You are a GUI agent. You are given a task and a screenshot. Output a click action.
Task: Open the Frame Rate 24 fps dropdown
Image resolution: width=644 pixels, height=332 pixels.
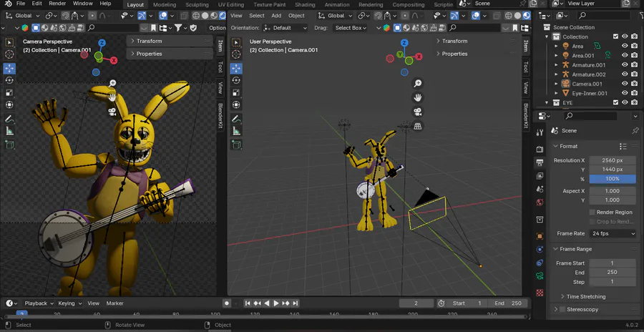coord(613,233)
